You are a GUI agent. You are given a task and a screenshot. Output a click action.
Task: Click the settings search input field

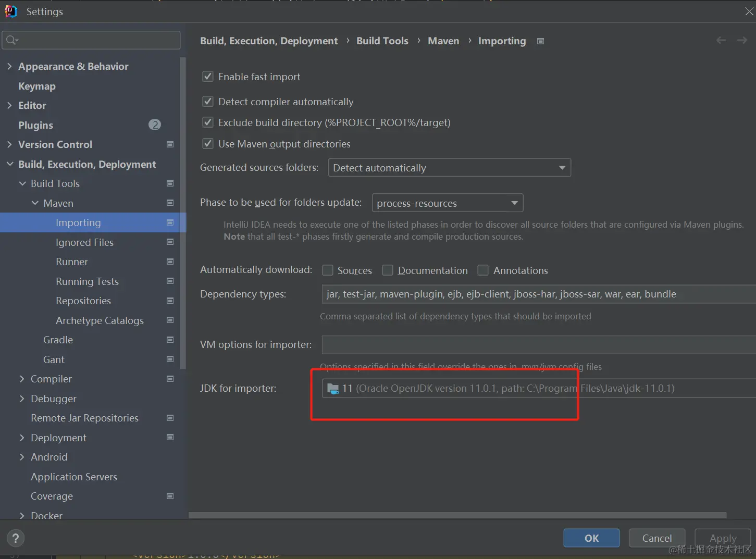(91, 40)
